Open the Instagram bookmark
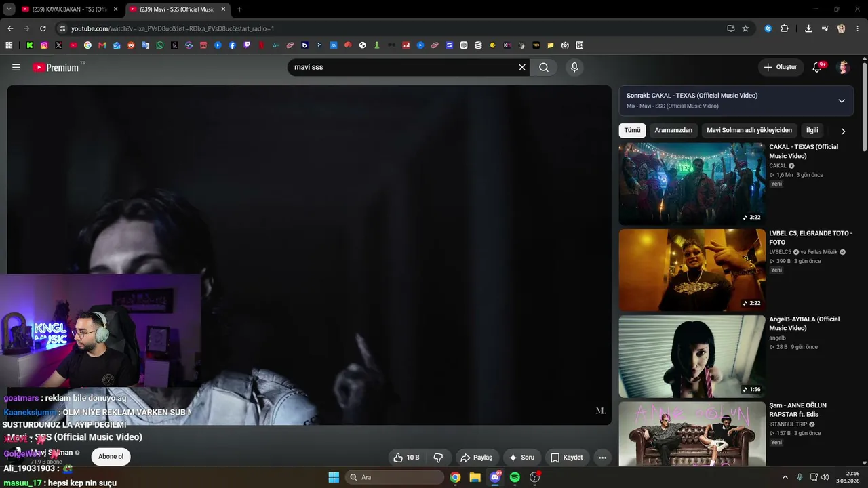The width and height of the screenshot is (868, 488). 44,45
